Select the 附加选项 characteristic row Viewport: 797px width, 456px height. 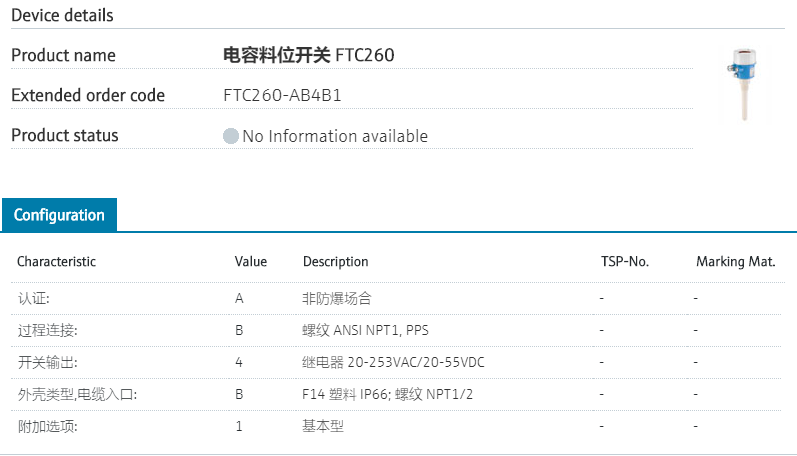(47, 426)
